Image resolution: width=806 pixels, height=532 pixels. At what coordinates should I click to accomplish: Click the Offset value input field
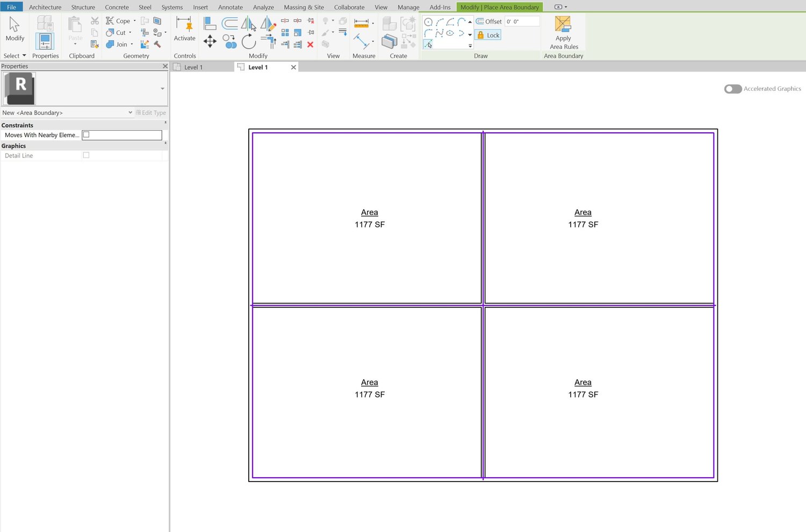pyautogui.click(x=522, y=21)
